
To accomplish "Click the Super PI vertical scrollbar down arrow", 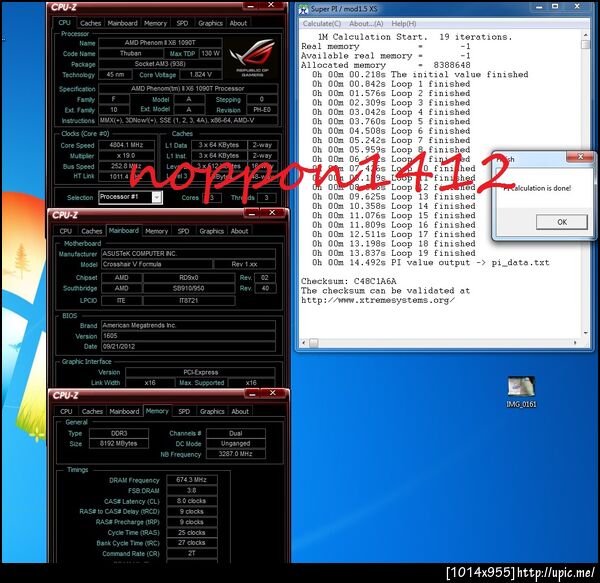I will [585, 333].
